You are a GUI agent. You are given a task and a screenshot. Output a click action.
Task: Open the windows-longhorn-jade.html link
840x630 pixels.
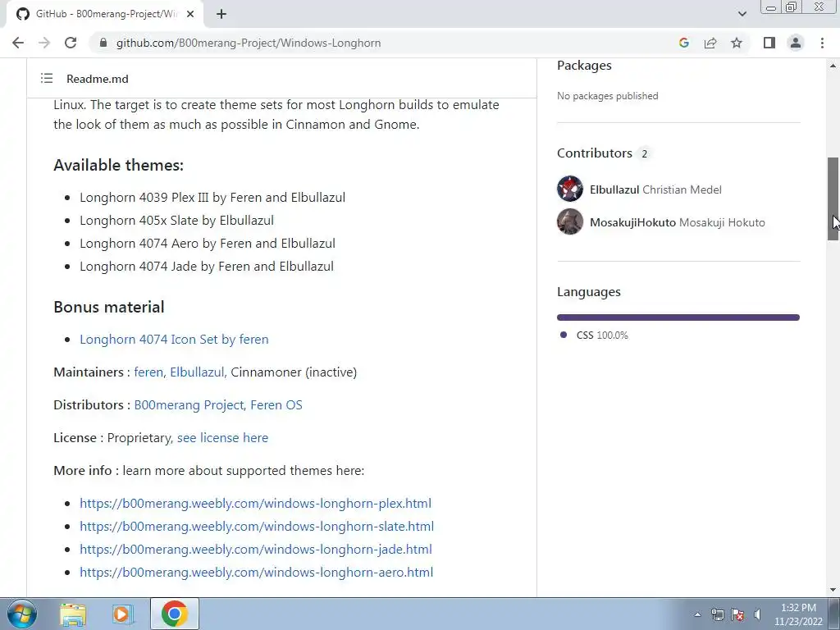(x=256, y=550)
